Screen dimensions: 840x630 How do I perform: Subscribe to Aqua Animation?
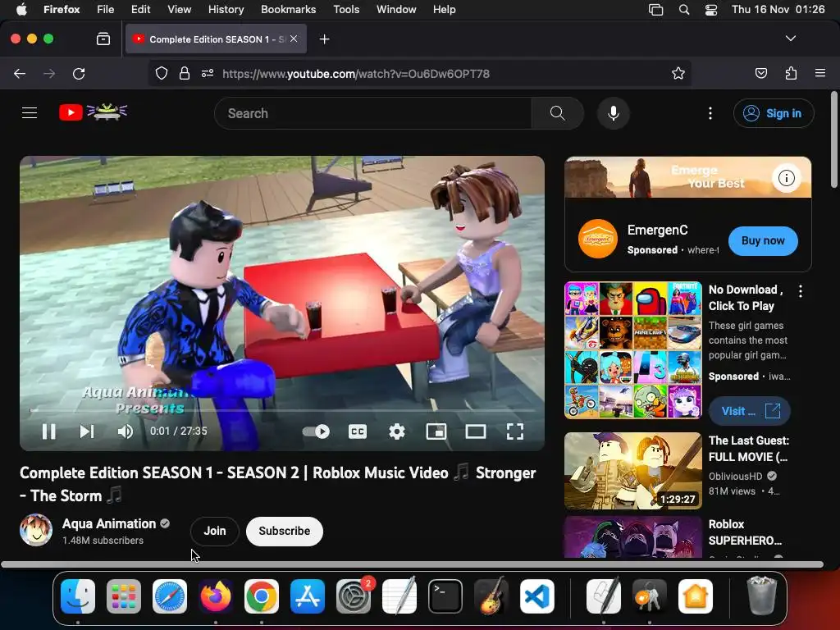point(285,531)
